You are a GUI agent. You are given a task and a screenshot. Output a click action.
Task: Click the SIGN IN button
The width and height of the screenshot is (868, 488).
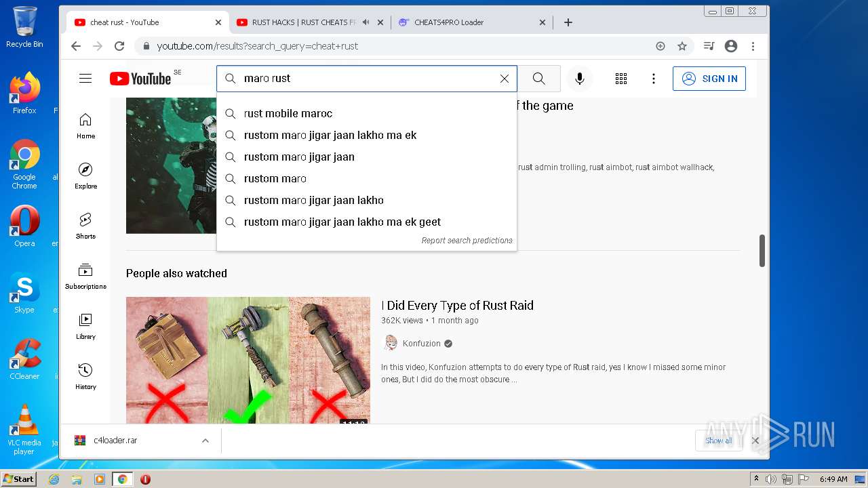(709, 79)
